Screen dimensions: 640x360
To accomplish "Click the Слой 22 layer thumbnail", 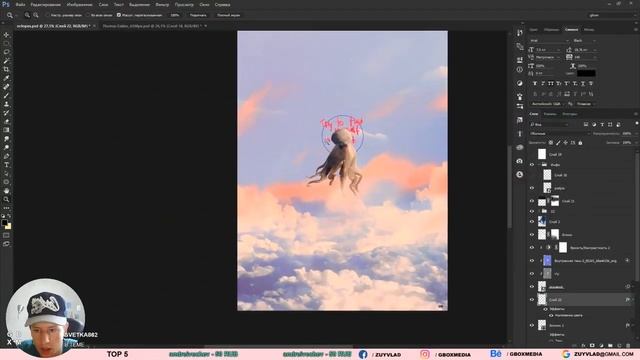I will (542, 300).
